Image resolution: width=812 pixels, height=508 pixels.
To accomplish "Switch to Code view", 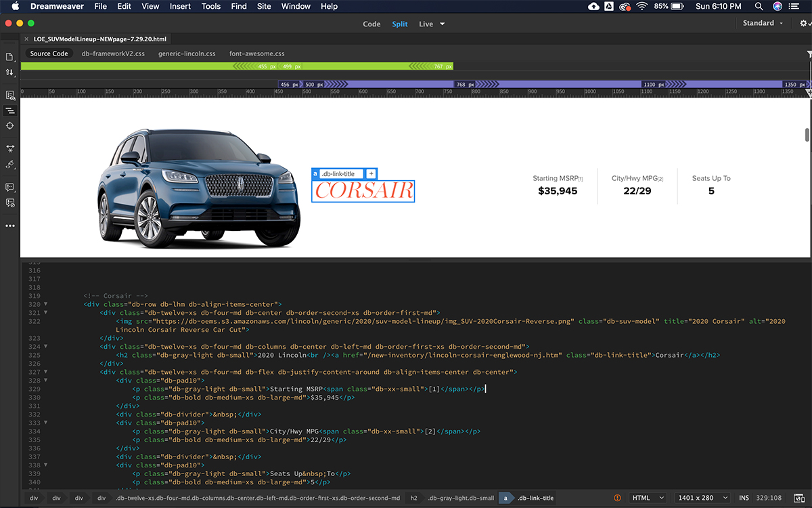I will tap(371, 24).
